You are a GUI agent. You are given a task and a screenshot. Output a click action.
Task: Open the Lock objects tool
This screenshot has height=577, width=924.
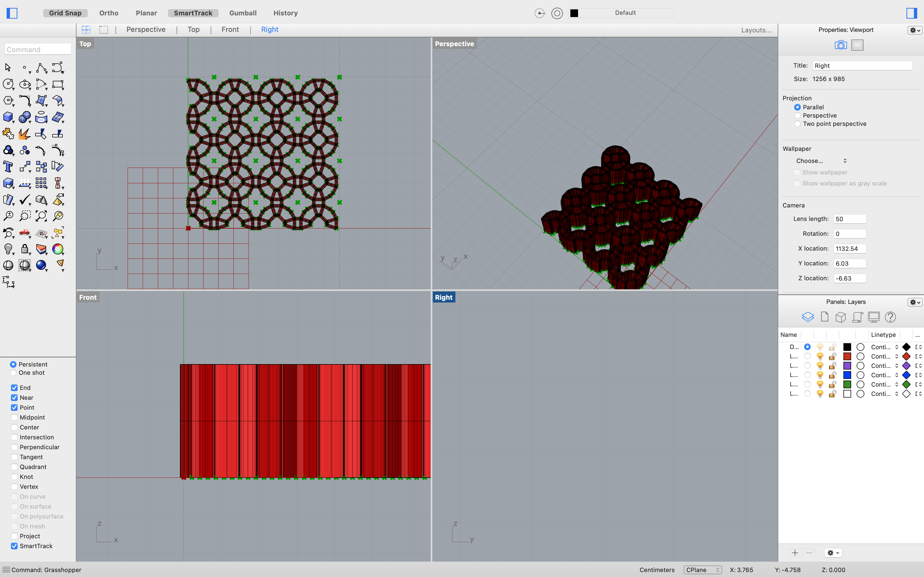pyautogui.click(x=24, y=249)
